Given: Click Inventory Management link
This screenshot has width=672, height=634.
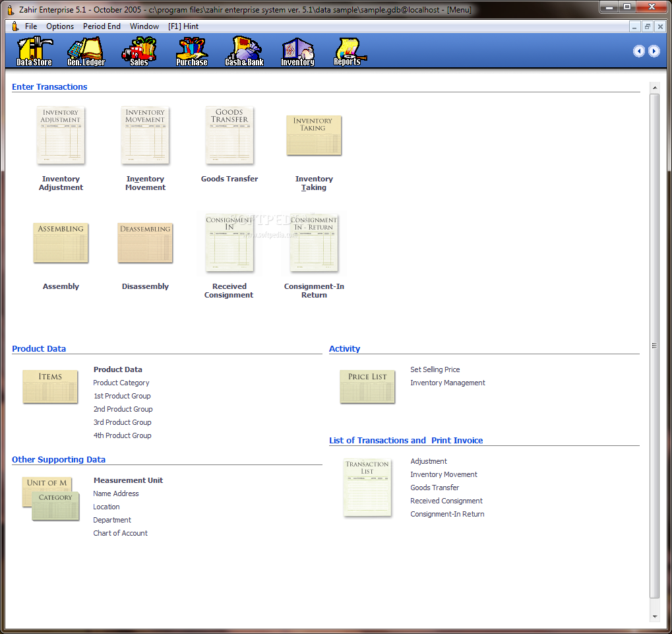Looking at the screenshot, I should 448,383.
